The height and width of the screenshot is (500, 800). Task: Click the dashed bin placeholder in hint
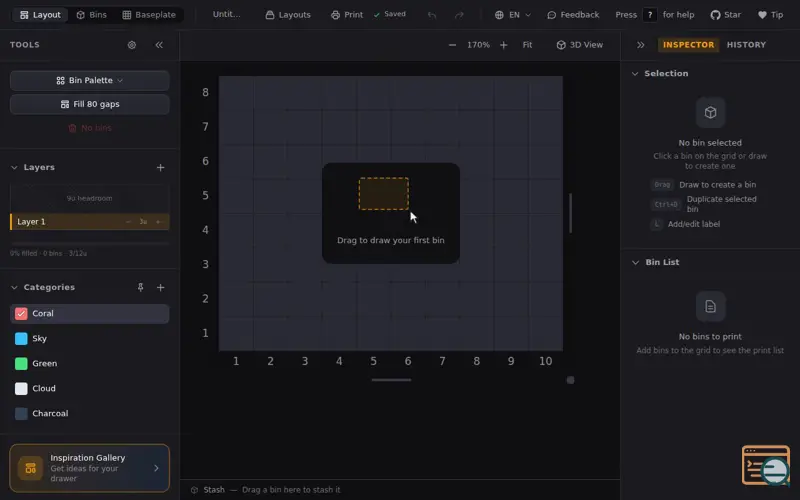pyautogui.click(x=384, y=193)
